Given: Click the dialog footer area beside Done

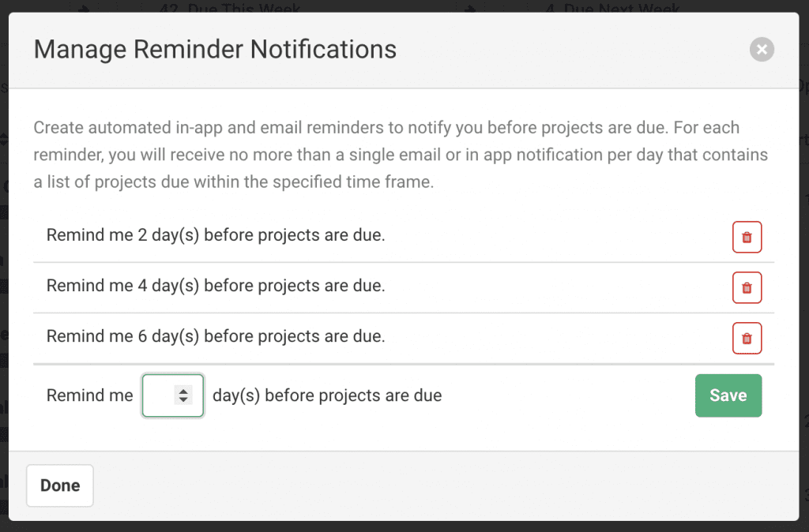Looking at the screenshot, I should coord(444,485).
